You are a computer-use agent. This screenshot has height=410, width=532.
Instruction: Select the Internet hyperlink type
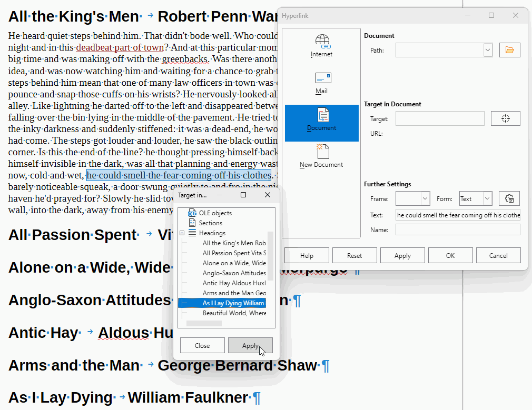(321, 47)
